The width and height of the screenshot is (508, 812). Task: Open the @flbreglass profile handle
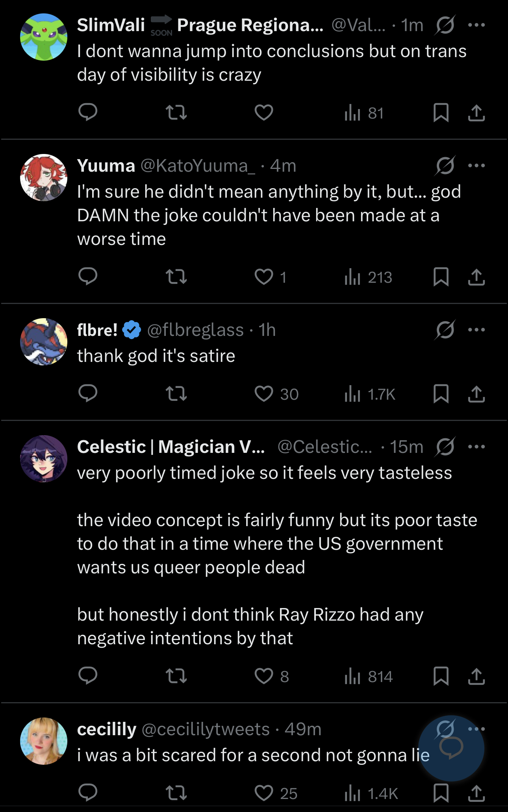[x=195, y=330]
